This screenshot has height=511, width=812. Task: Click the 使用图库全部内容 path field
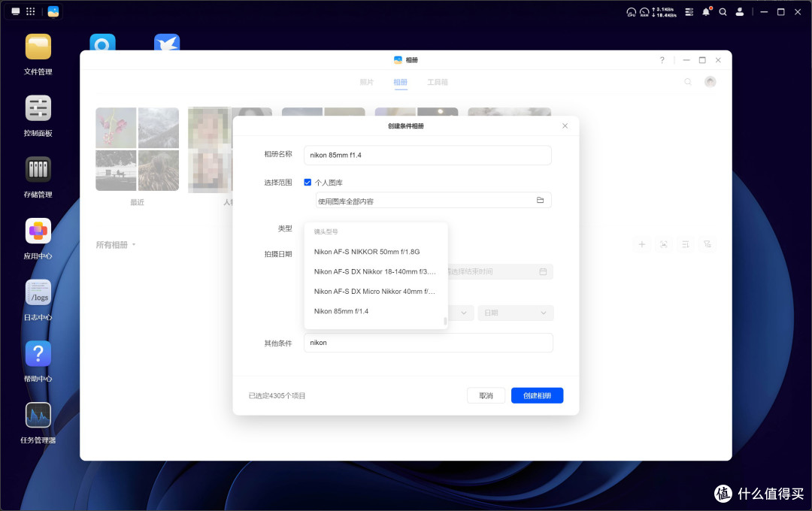(434, 201)
